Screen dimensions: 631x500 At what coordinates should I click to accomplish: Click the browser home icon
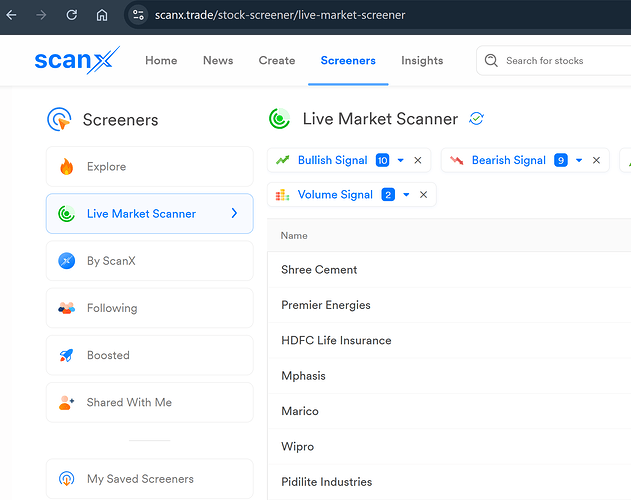click(102, 15)
